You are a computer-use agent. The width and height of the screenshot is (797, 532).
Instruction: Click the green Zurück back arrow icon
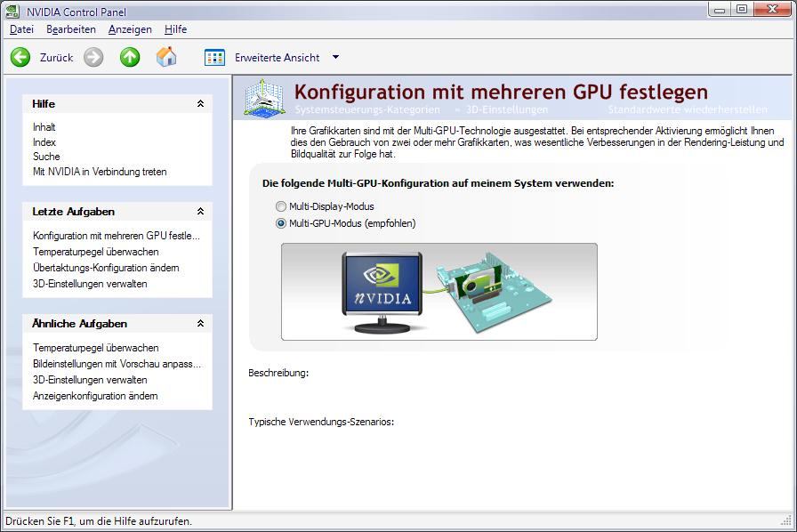point(20,58)
